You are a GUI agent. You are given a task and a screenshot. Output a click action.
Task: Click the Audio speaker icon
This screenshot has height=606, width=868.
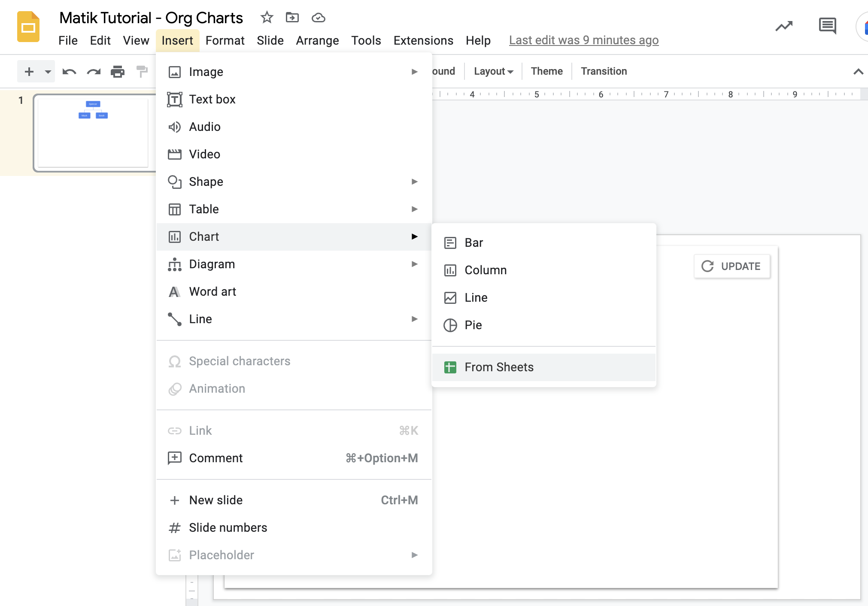point(174,127)
